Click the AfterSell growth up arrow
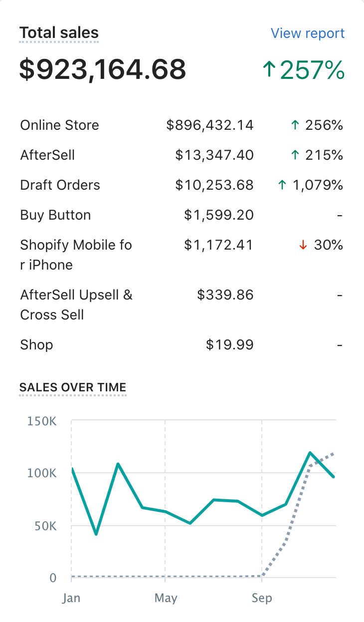Viewport: 364px width, 622px height. pos(295,155)
